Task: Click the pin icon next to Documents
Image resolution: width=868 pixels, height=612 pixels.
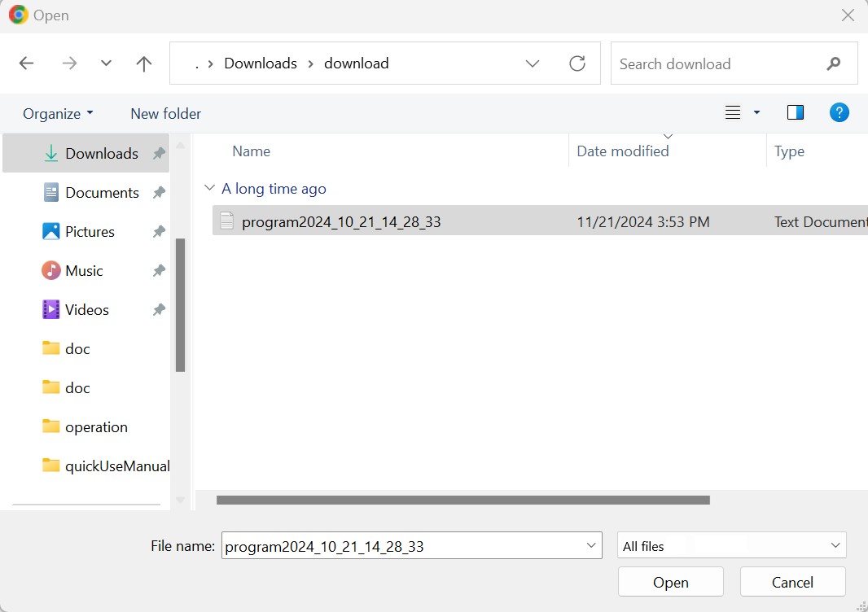Action: pyautogui.click(x=159, y=193)
